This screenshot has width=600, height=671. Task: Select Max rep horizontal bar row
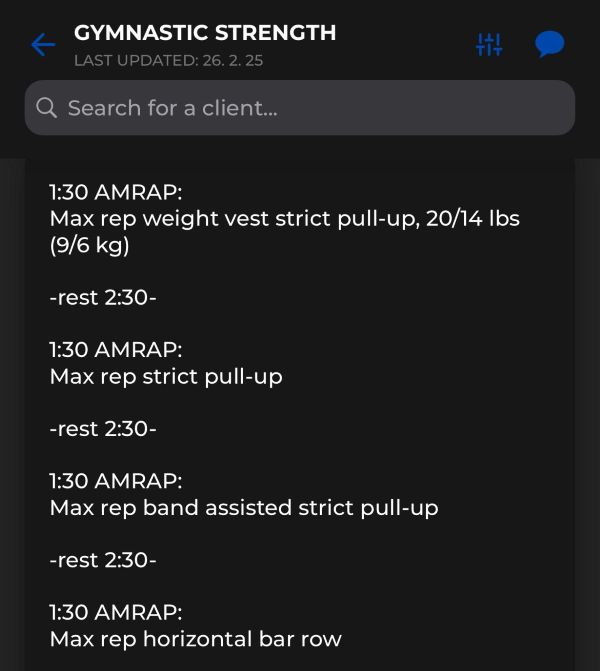[x=196, y=639]
